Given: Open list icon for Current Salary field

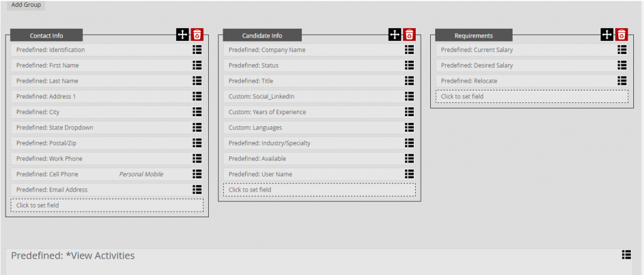Looking at the screenshot, I should 622,50.
